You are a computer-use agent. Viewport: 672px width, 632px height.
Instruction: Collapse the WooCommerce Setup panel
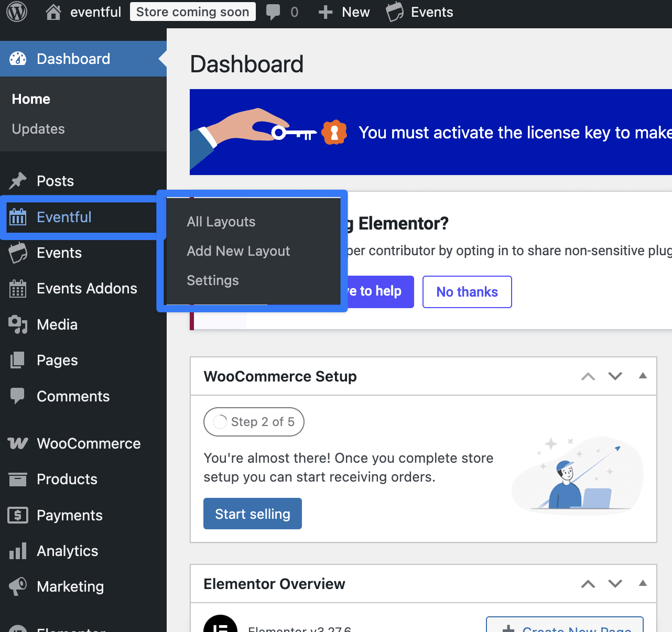pyautogui.click(x=643, y=376)
